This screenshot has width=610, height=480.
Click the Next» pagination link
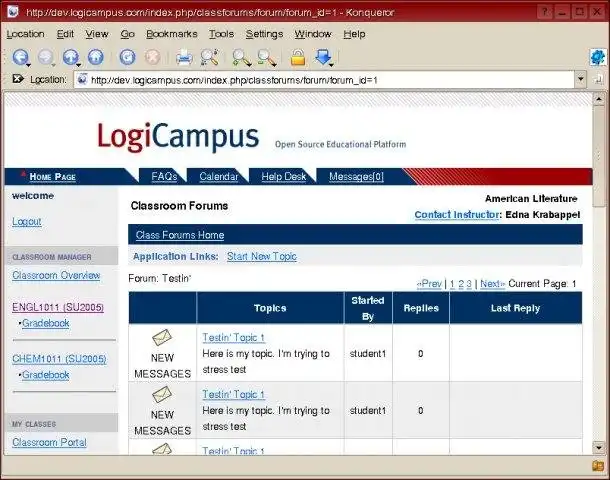point(493,284)
